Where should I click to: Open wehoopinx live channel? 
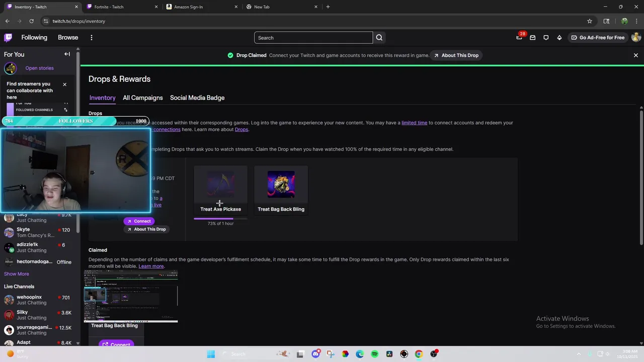[39, 300]
